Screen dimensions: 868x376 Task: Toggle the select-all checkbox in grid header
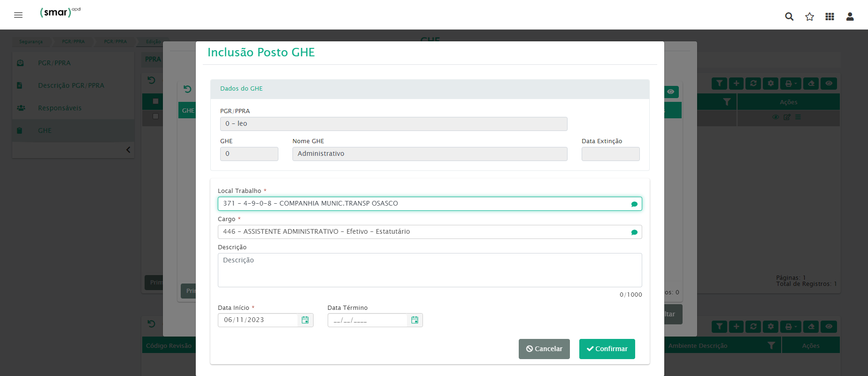tap(155, 101)
